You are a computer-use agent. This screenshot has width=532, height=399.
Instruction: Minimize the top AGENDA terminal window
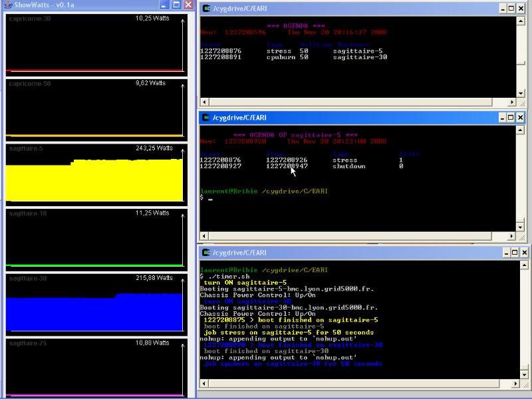point(503,9)
